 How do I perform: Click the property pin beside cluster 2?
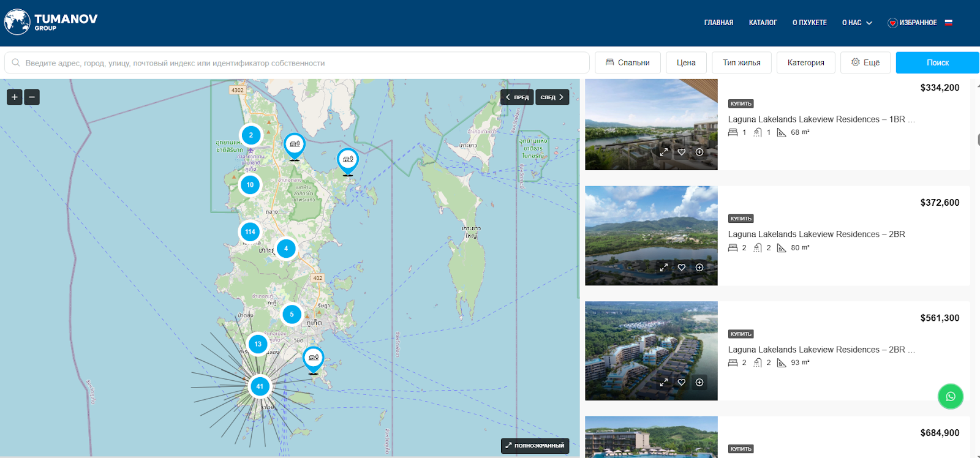pos(295,146)
